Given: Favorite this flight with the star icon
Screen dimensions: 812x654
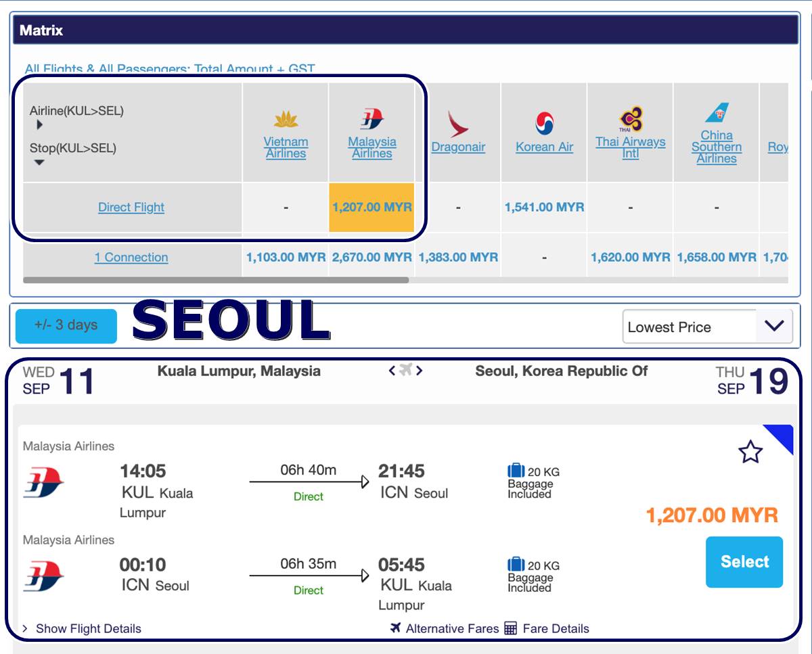Looking at the screenshot, I should click(750, 452).
